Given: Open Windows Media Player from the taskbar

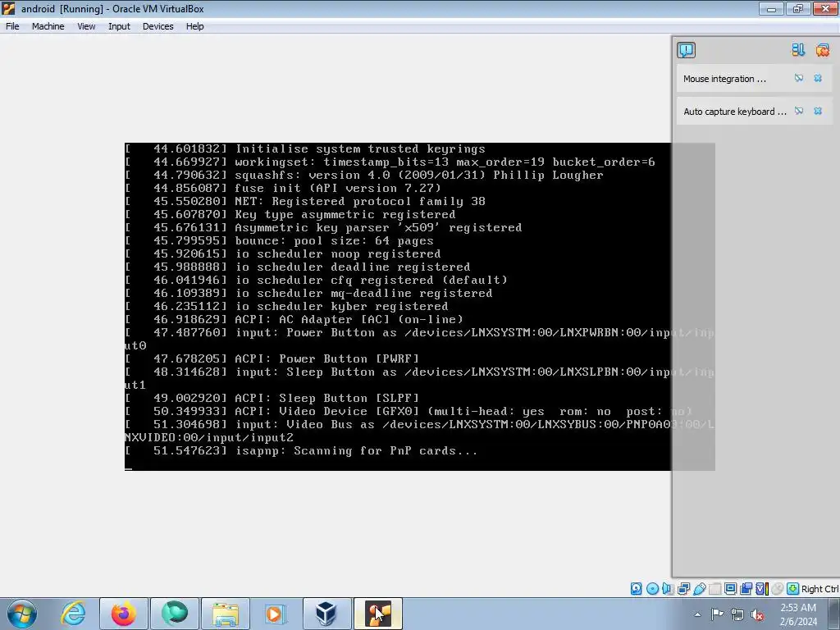Looking at the screenshot, I should pyautogui.click(x=276, y=614).
